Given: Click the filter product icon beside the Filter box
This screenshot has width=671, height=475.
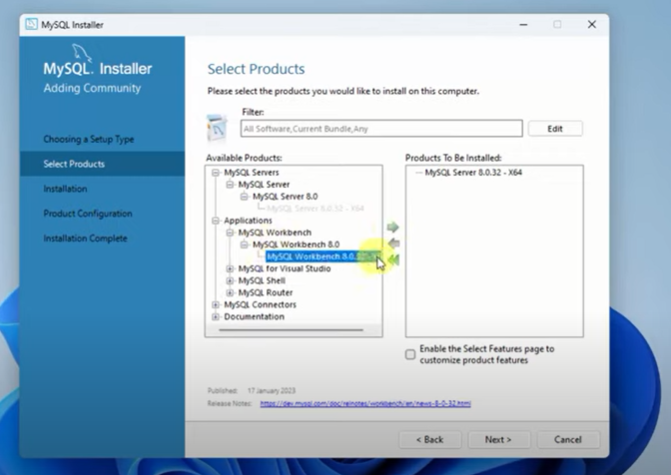Looking at the screenshot, I should (217, 128).
